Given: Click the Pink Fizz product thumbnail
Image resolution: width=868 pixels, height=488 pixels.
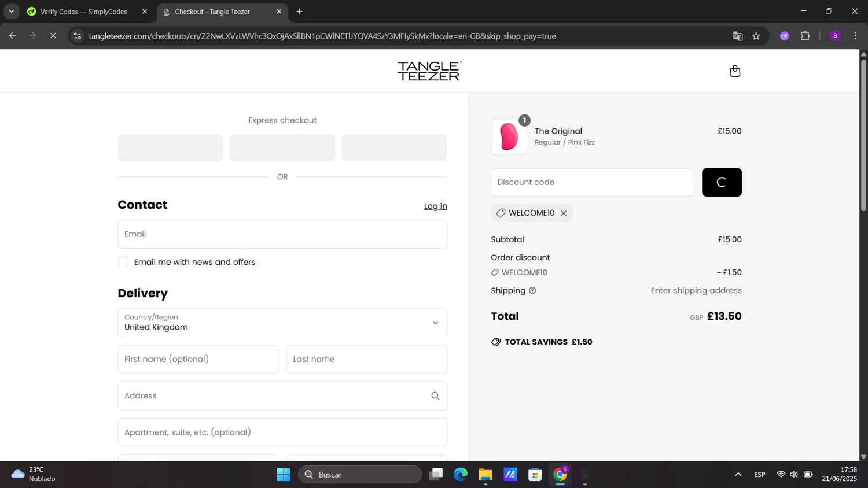Looking at the screenshot, I should (509, 136).
